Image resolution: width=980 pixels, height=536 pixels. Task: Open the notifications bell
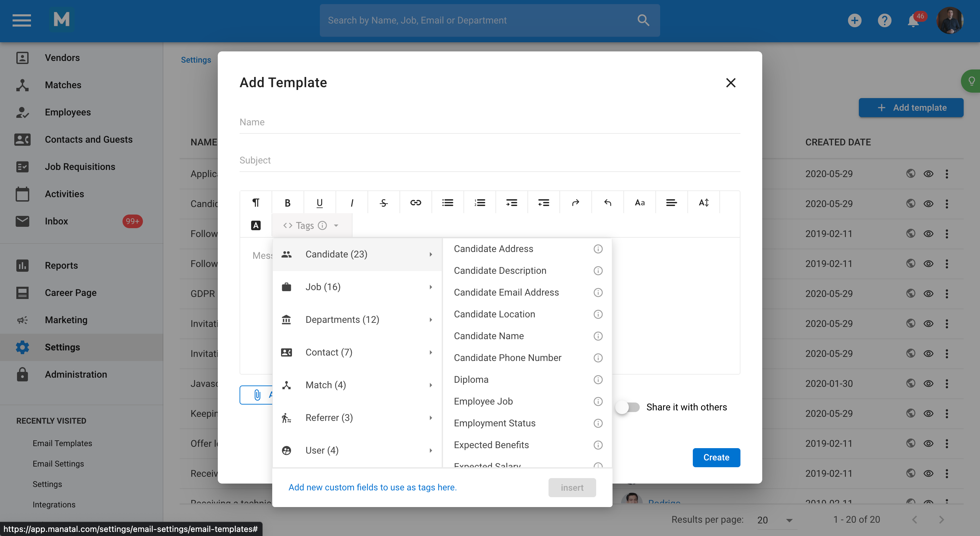(913, 20)
